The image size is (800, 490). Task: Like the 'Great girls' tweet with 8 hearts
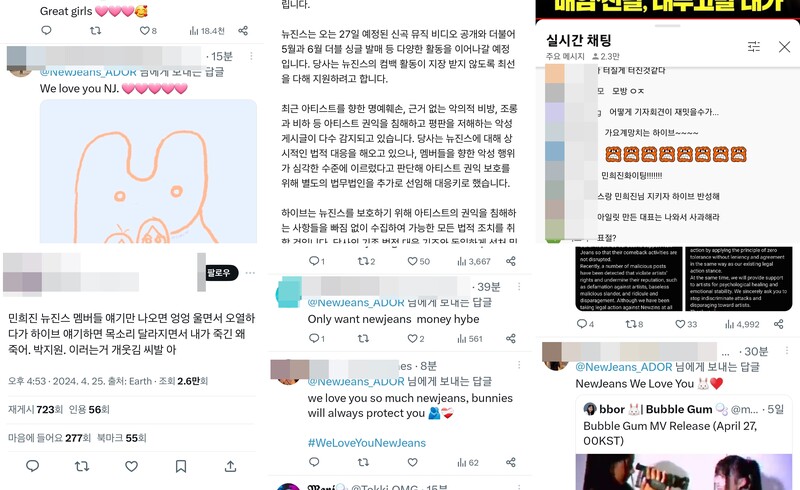pos(144,31)
